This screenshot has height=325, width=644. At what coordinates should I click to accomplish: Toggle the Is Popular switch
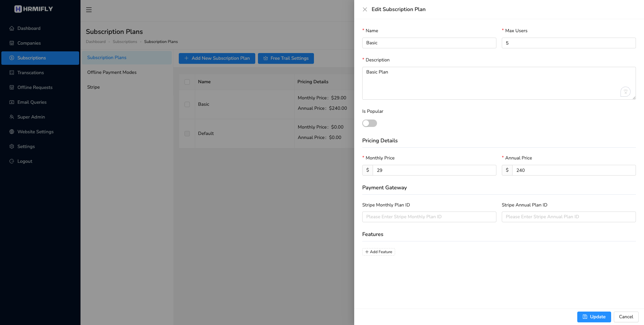370,123
